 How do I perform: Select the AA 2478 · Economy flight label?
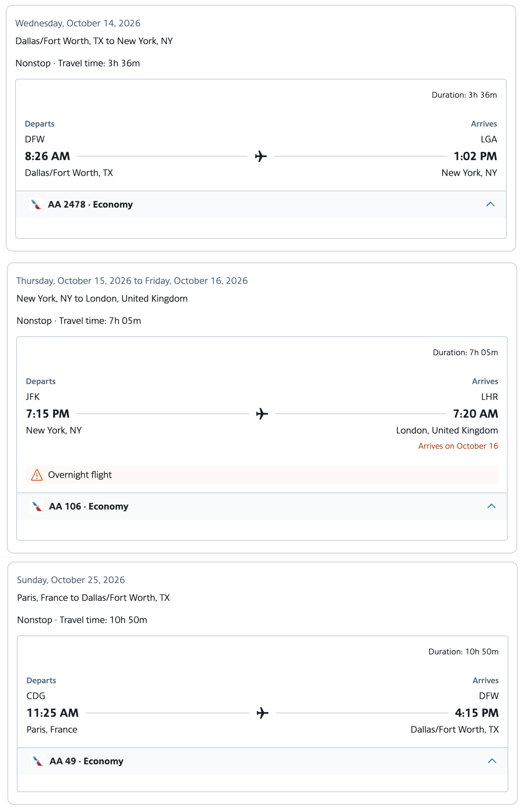[x=90, y=204]
